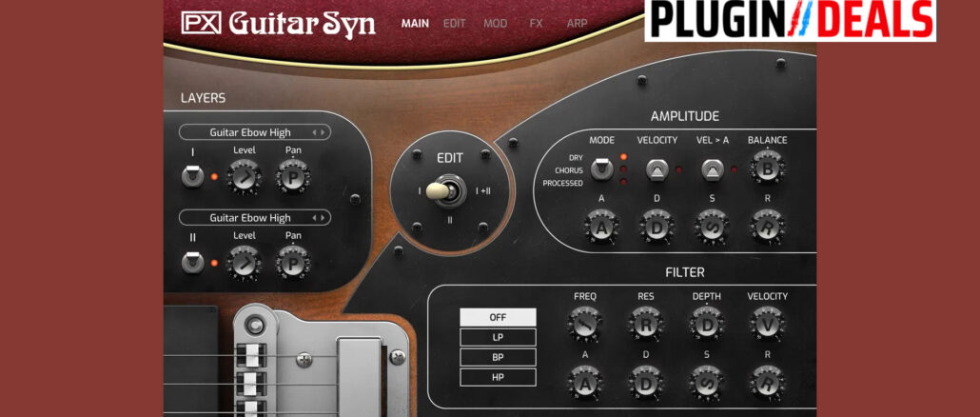Click the Amplitude Decay knob

pos(657,228)
